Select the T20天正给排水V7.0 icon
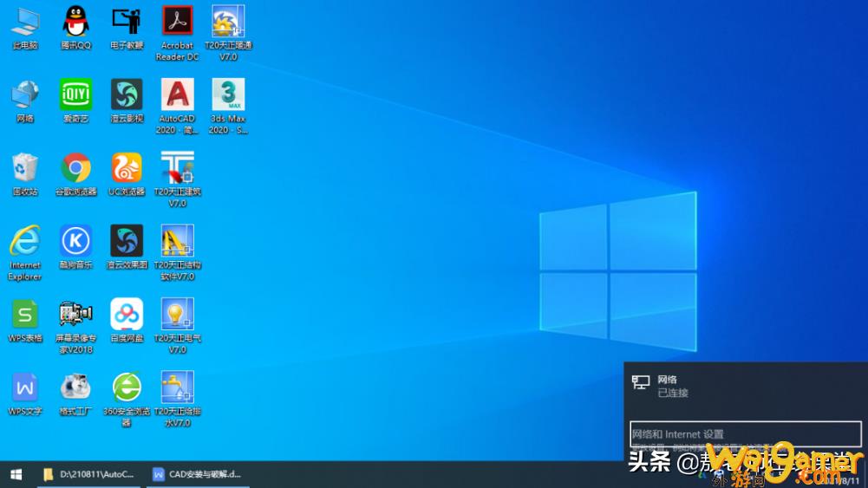Screen dimensions: 868x488 click(177, 399)
